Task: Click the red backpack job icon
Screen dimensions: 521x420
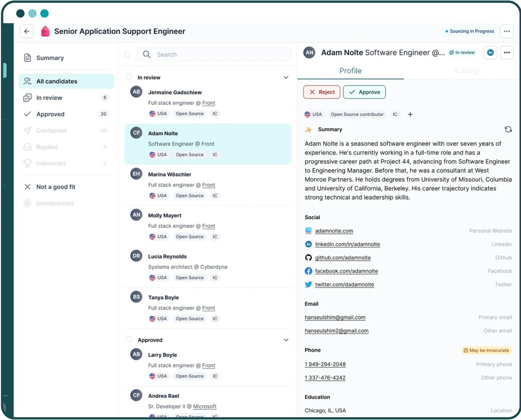Action: (x=45, y=31)
